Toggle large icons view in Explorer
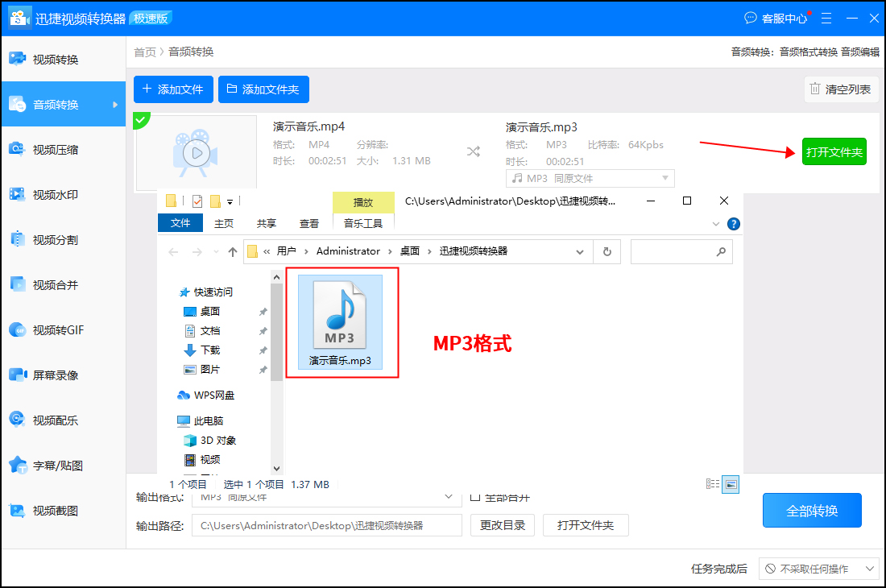Image resolution: width=886 pixels, height=588 pixels. point(731,483)
